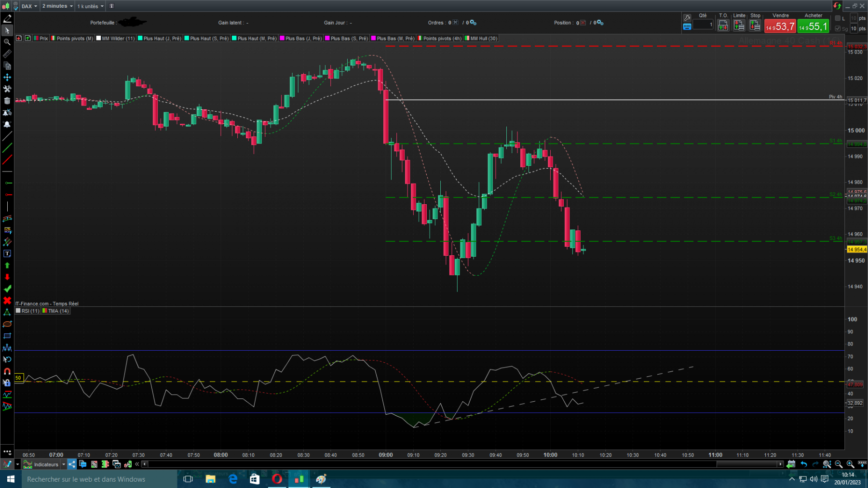868x488 pixels.
Task: Open the Prix indicator label
Action: click(x=41, y=39)
